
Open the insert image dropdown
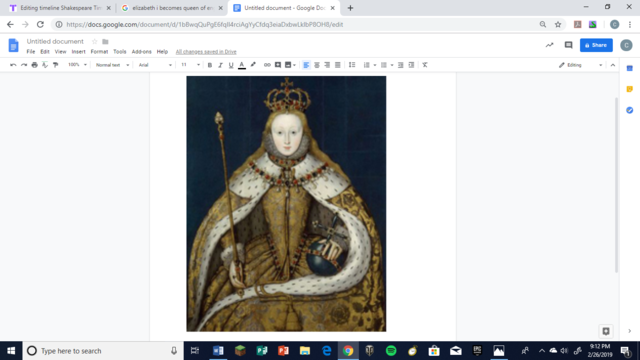[290, 65]
